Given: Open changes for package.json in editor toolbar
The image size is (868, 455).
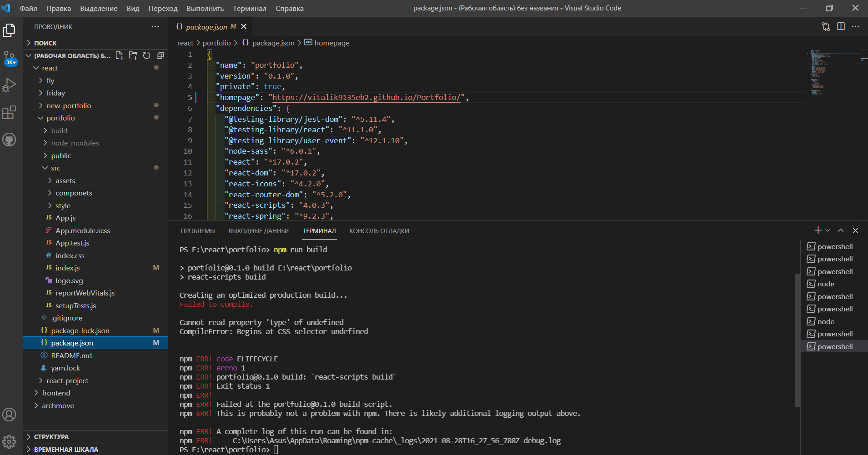Looking at the screenshot, I should [x=826, y=26].
